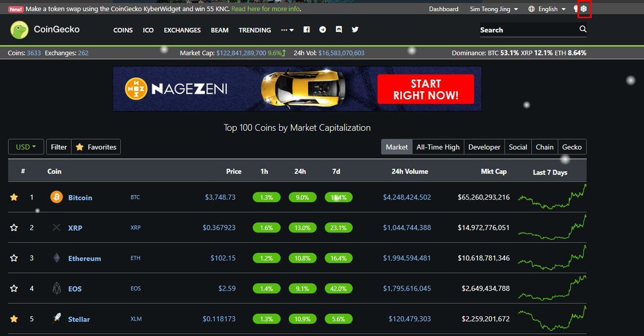Open the USD currency dropdown
Screen dimensions: 644x336
pyautogui.click(x=26, y=147)
